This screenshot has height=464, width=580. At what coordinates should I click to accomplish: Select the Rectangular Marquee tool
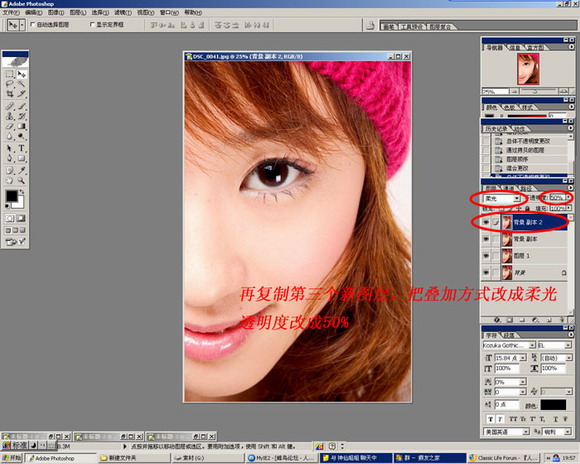click(x=10, y=74)
